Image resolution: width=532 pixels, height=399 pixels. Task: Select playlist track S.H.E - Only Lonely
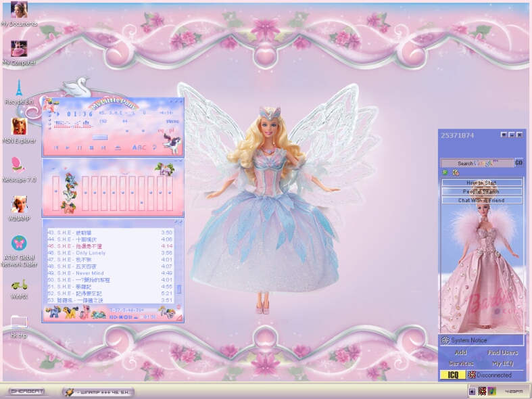click(110, 253)
